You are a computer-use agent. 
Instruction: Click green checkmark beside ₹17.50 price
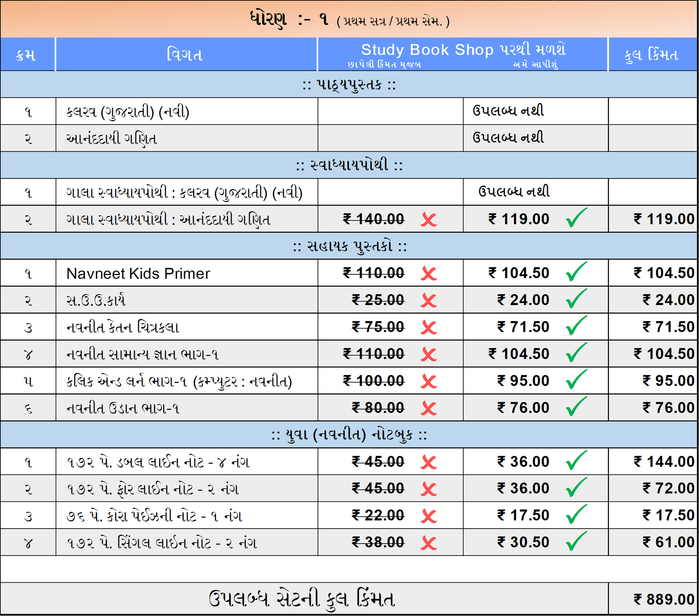[x=576, y=515]
